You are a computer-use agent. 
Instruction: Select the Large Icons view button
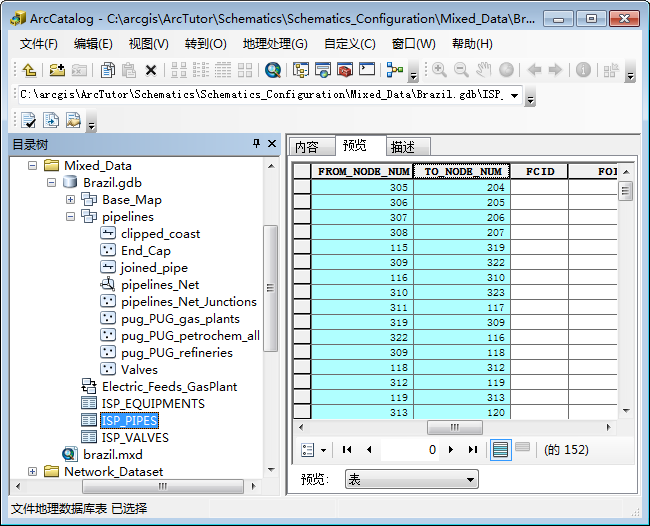[179, 70]
